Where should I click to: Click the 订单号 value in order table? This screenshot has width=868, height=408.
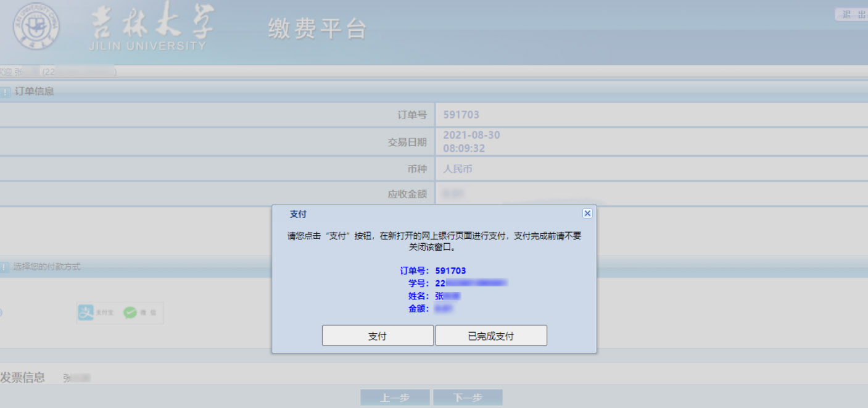(x=461, y=115)
